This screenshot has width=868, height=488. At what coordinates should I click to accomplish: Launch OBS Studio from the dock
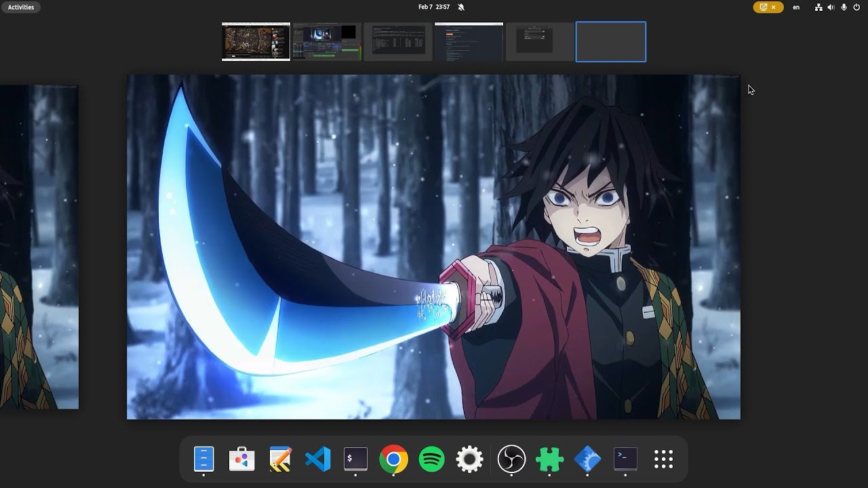(x=511, y=460)
